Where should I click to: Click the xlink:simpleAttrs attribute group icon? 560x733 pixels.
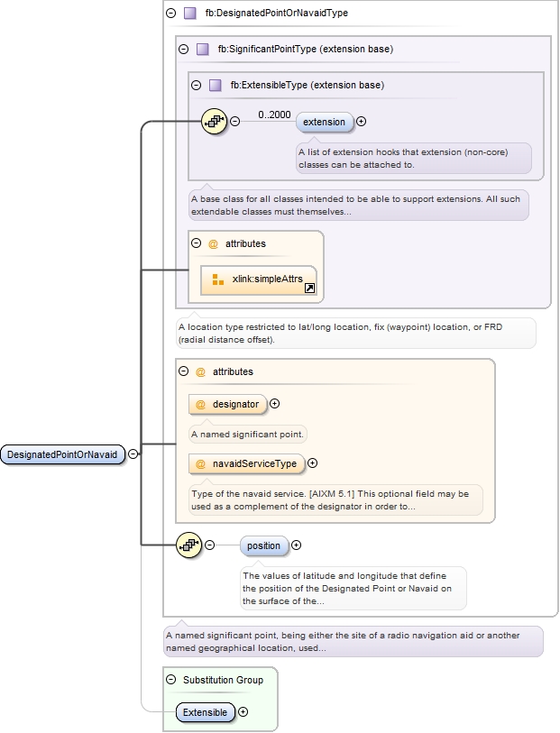click(x=217, y=279)
